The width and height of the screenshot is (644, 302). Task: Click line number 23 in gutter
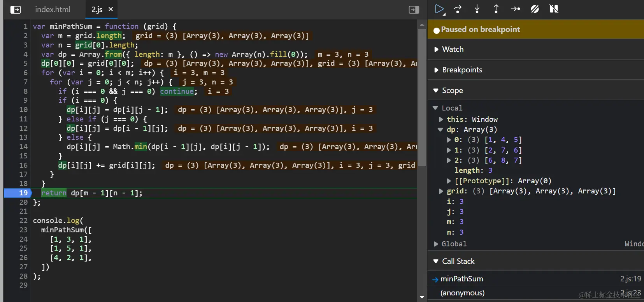pos(23,230)
